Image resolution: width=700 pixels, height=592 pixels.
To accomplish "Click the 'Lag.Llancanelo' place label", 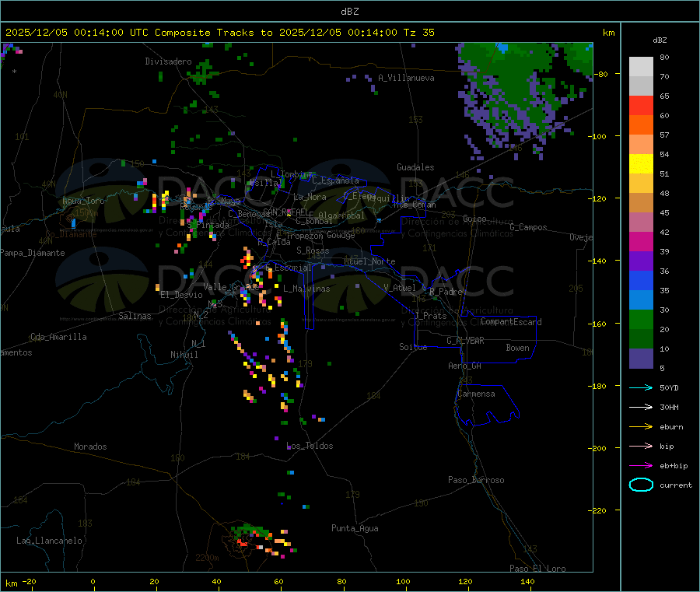I will pos(50,541).
